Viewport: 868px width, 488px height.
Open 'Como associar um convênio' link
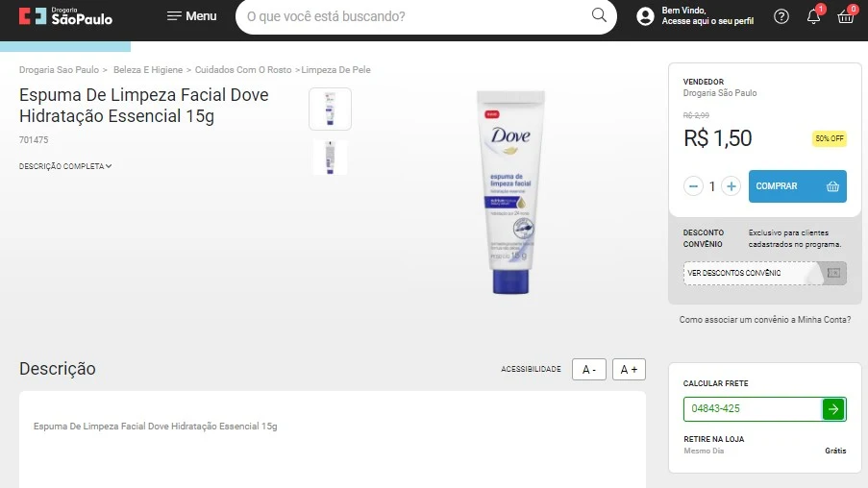pos(765,320)
